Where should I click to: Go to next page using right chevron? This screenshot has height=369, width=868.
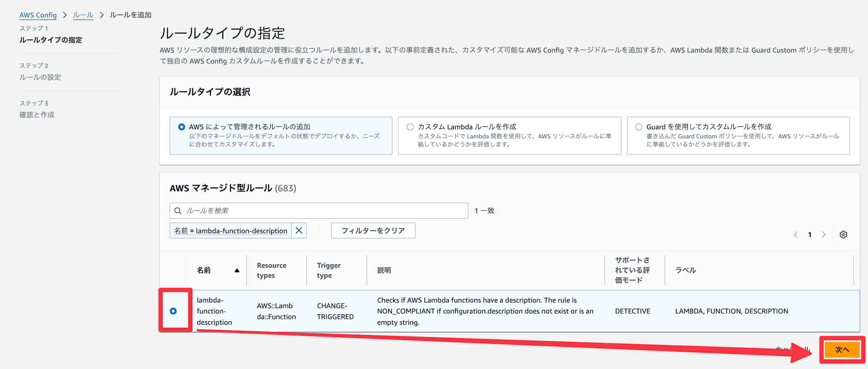click(x=823, y=234)
